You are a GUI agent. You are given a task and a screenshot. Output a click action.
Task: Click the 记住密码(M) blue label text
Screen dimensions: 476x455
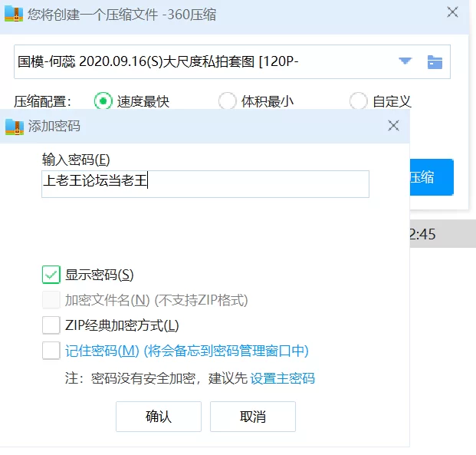(102, 351)
